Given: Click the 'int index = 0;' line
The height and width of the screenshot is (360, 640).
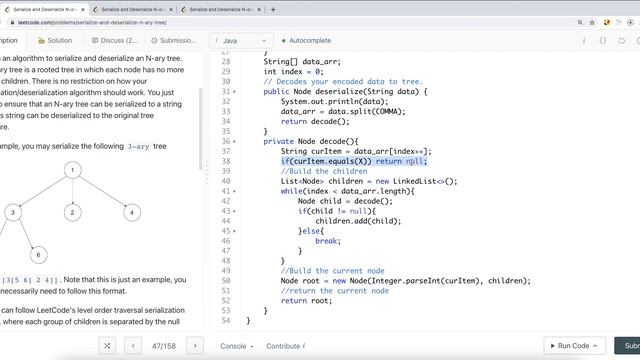Looking at the screenshot, I should pos(293,71).
